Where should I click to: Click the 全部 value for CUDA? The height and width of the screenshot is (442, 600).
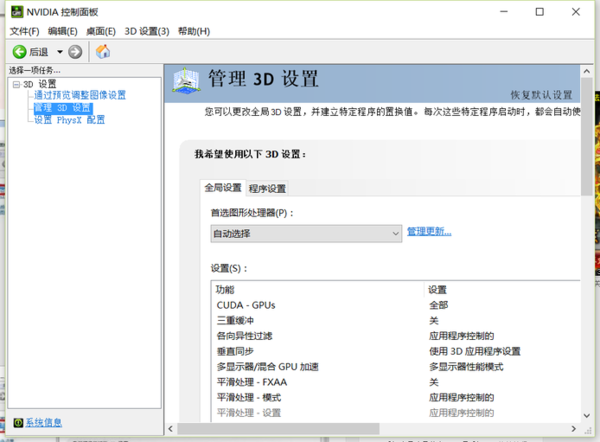[439, 305]
